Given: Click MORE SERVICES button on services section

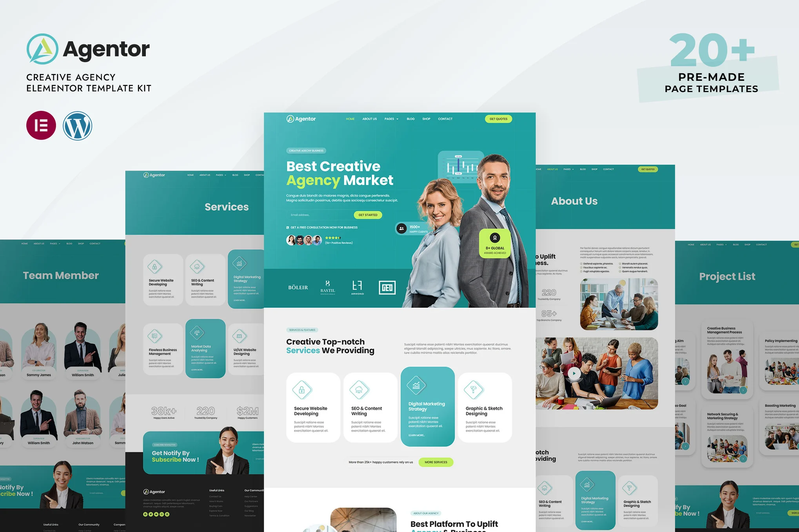Looking at the screenshot, I should pos(436,463).
